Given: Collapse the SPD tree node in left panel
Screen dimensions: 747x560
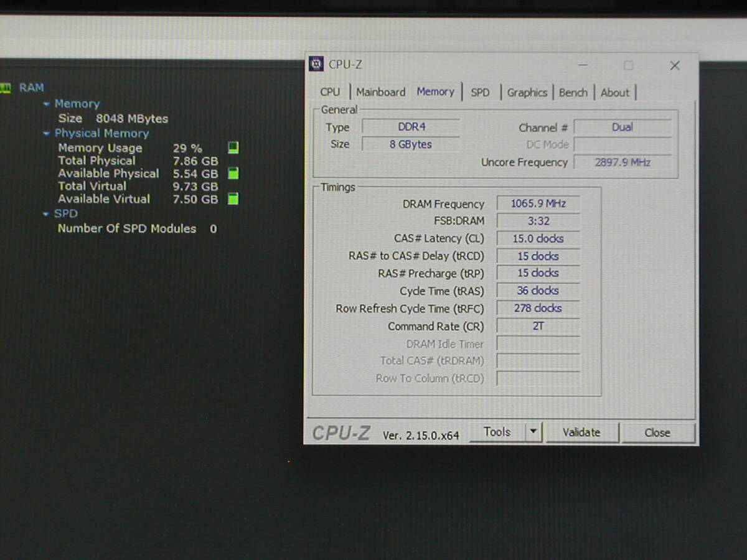Looking at the screenshot, I should pos(45,214).
